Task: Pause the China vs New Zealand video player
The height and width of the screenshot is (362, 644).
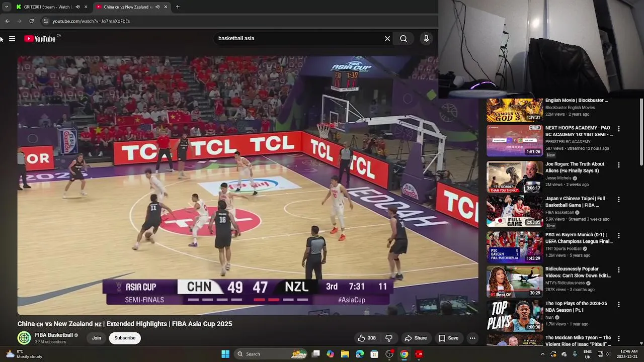Action: tap(248, 185)
